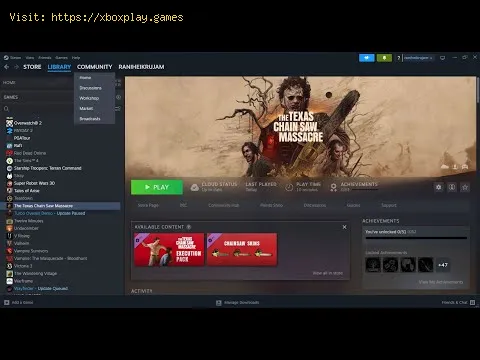The height and width of the screenshot is (360, 480).
Task: Click first locked achievement thumbnail
Action: (373, 265)
